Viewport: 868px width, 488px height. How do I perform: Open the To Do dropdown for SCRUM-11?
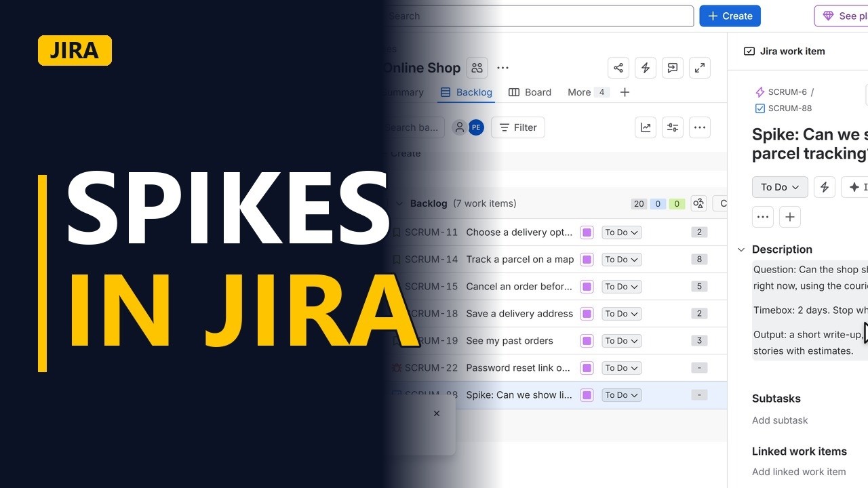(621, 232)
